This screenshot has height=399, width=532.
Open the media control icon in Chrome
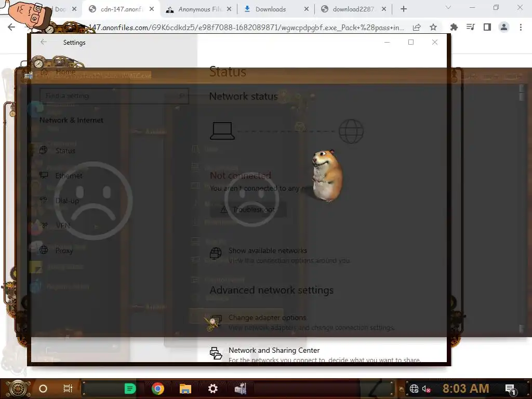point(471,27)
